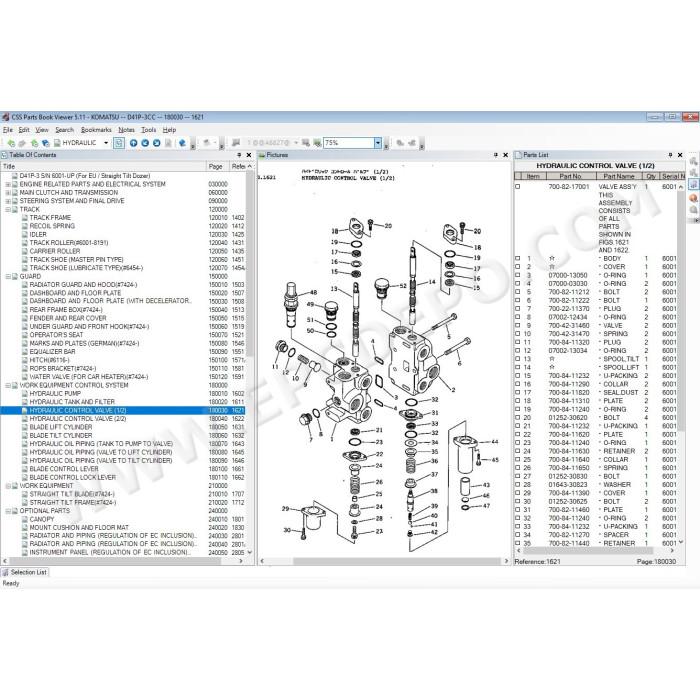Click the blue home pentagon toolbar icon

182,143
